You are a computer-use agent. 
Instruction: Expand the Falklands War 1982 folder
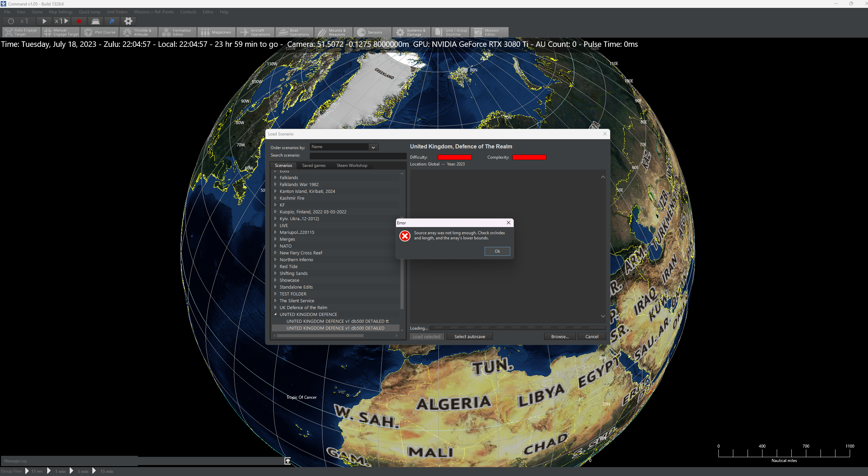(x=275, y=184)
